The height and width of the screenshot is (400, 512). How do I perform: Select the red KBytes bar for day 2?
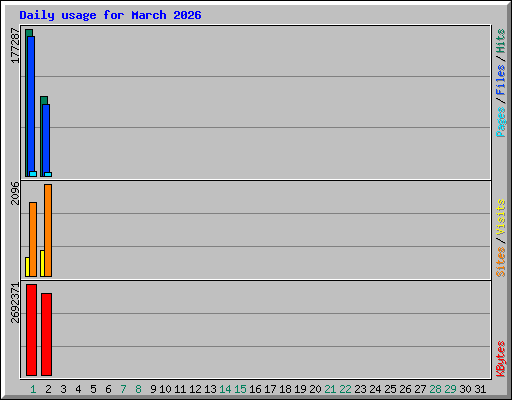46,334
